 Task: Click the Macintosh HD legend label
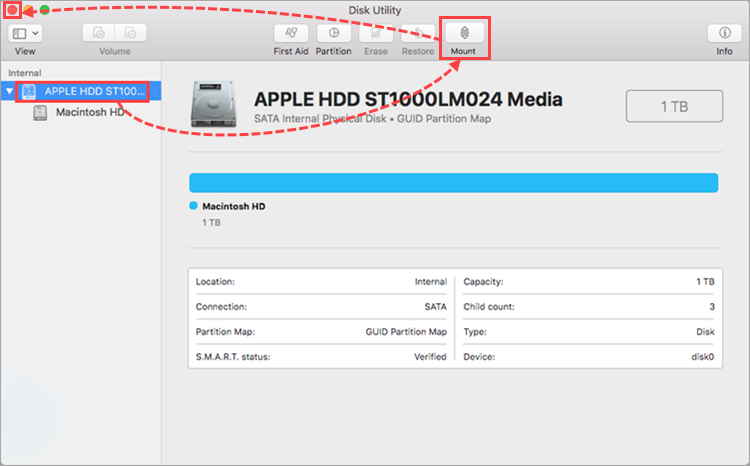coord(233,206)
